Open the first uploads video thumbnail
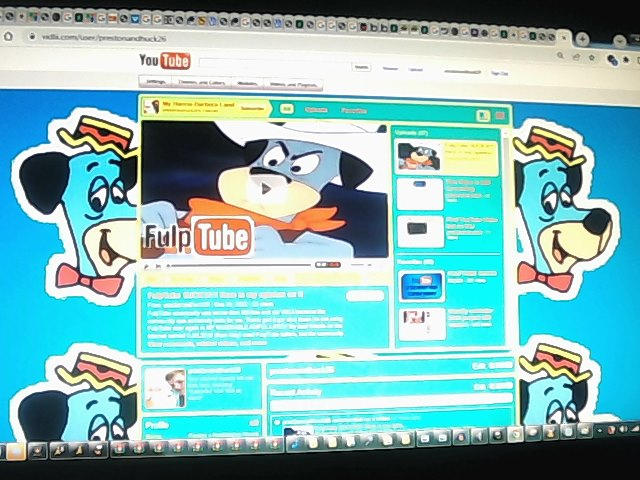Screen dimensions: 640x480 click(x=419, y=157)
